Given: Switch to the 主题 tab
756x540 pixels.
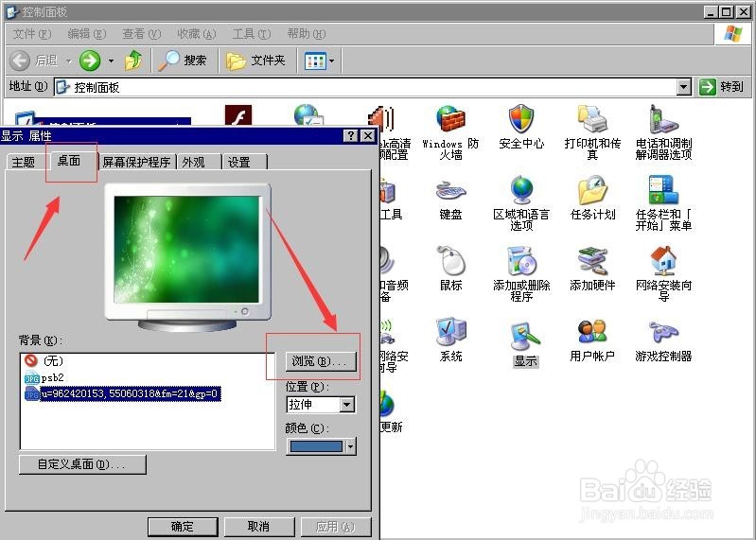Looking at the screenshot, I should click(x=24, y=162).
